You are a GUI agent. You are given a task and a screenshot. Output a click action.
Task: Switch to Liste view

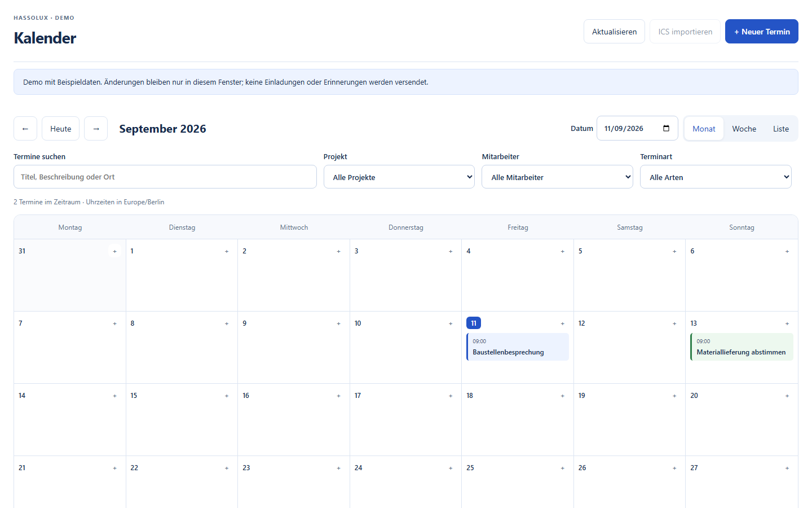coord(781,129)
